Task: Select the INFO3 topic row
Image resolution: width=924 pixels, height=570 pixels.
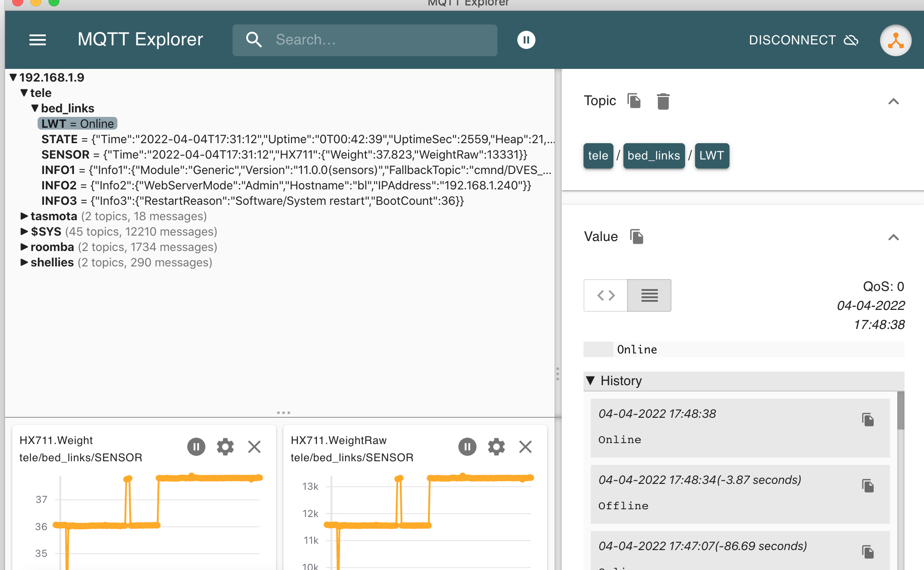Action: click(253, 201)
